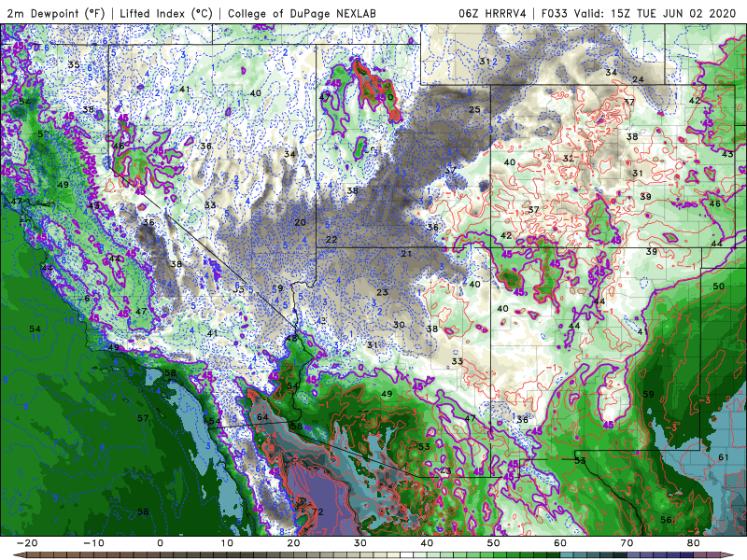Viewport: 747px width, 560px height.
Task: Click the 'Lifted Index (°C)' title label
Action: (166, 13)
